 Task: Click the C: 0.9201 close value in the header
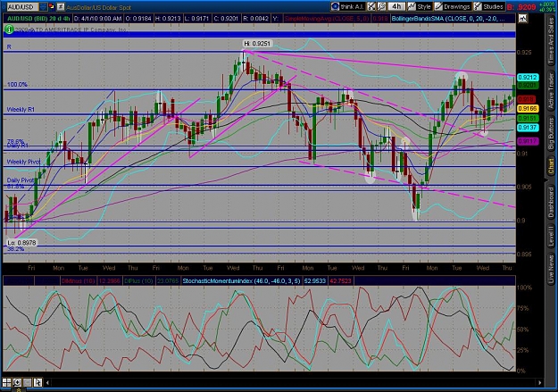[226, 18]
